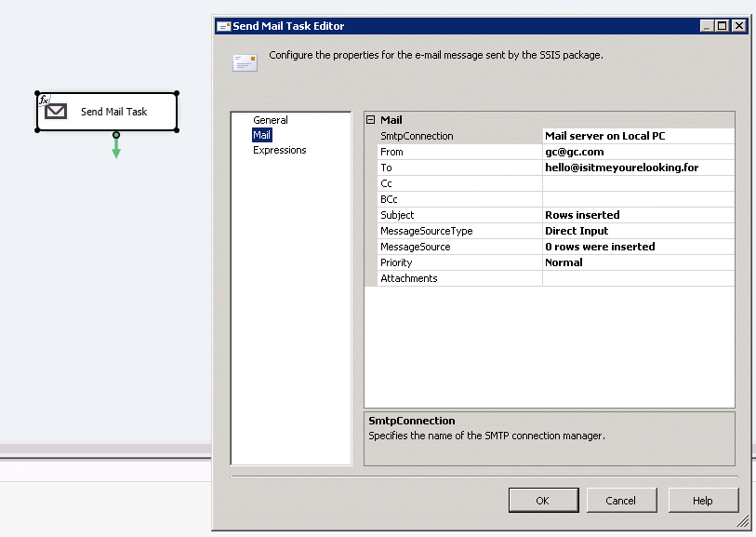
Task: Click the From address field
Action: pyautogui.click(x=638, y=152)
